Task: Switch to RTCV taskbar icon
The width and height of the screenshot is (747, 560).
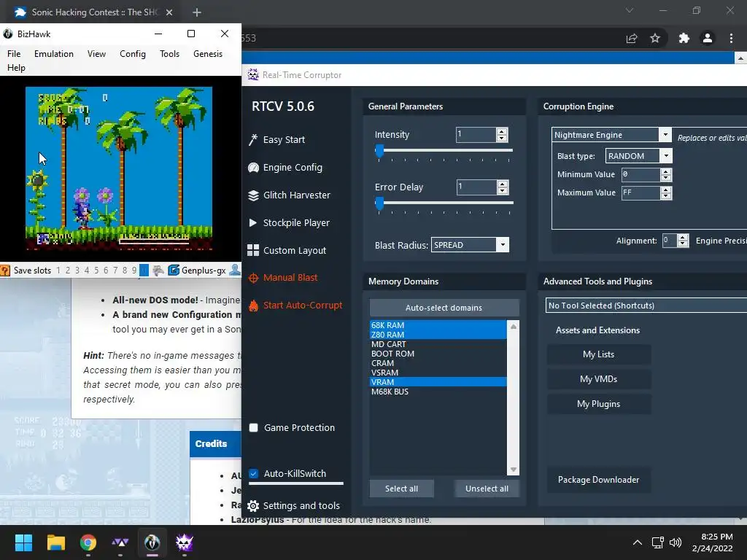Action: tap(185, 542)
